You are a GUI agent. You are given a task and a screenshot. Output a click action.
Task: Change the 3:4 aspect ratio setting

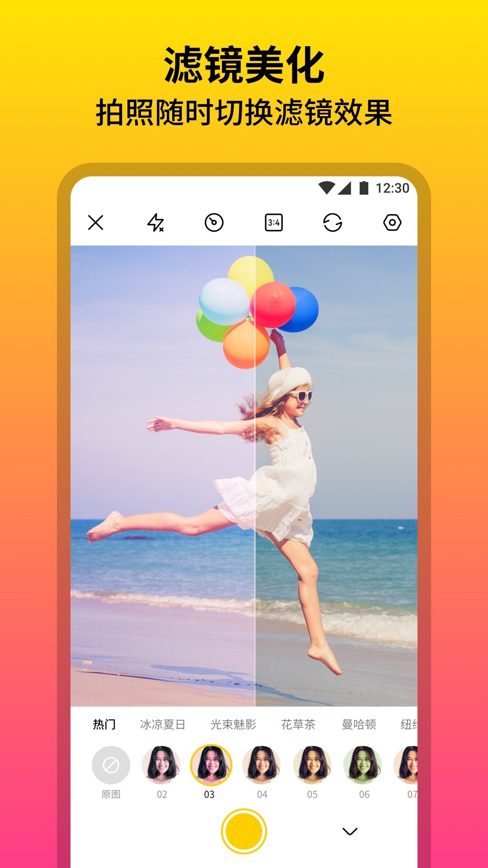pyautogui.click(x=274, y=222)
